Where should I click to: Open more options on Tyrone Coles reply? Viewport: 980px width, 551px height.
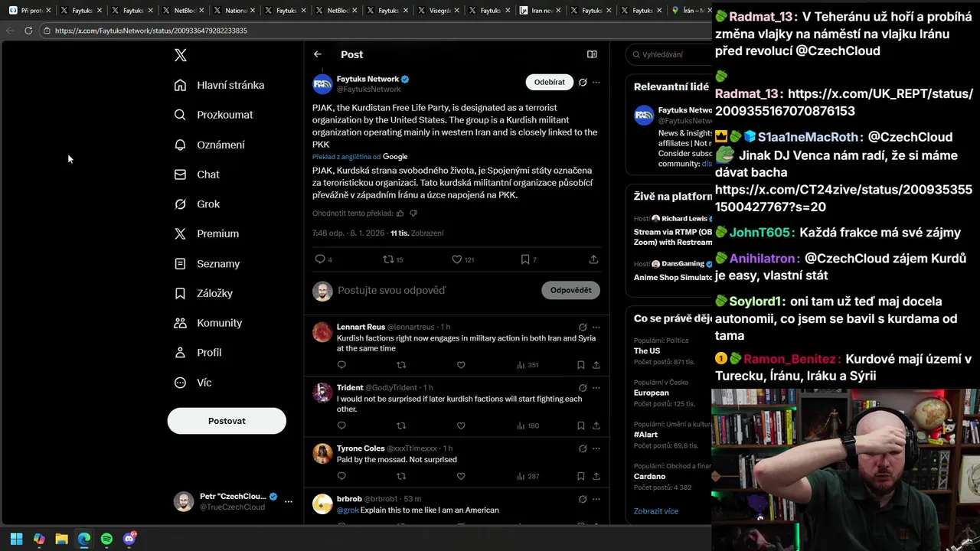click(596, 448)
